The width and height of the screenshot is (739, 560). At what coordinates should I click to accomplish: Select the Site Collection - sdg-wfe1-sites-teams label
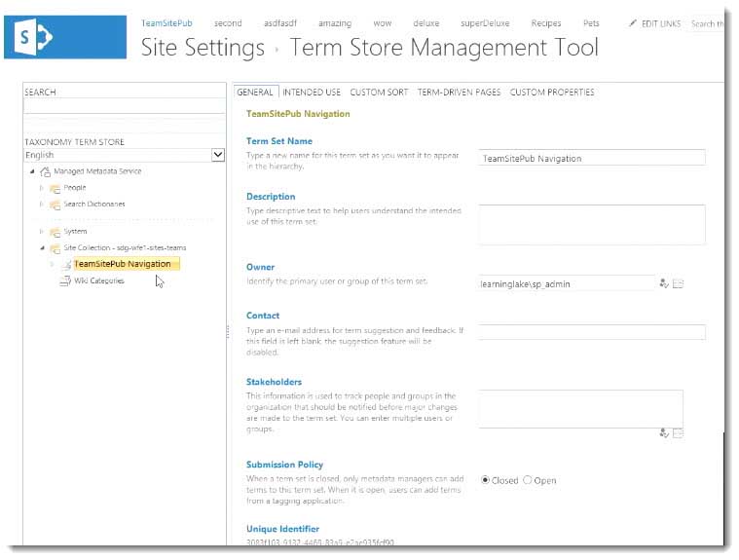[x=125, y=248]
